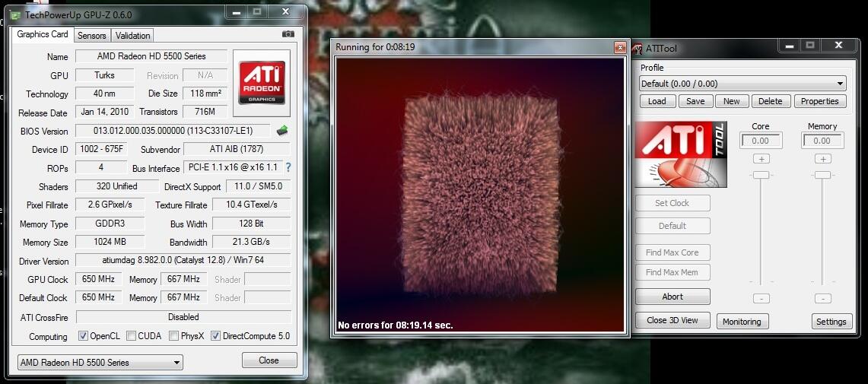Click the Delete profile button
This screenshot has height=384, width=868.
[771, 101]
